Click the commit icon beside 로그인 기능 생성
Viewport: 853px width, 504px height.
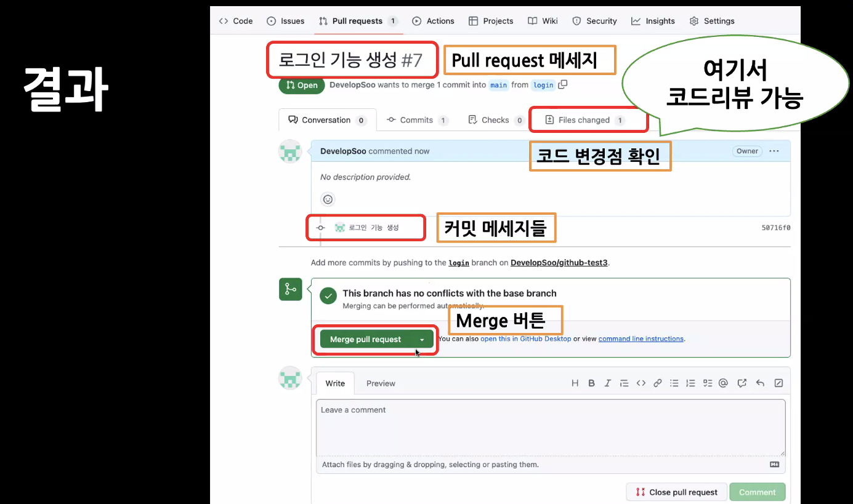tap(320, 228)
